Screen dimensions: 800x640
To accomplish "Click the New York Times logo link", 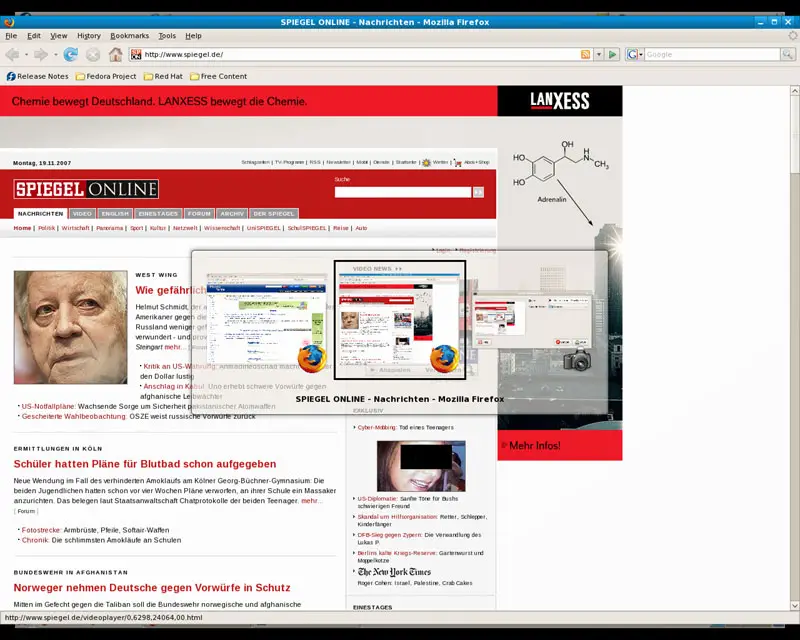I will point(394,572).
